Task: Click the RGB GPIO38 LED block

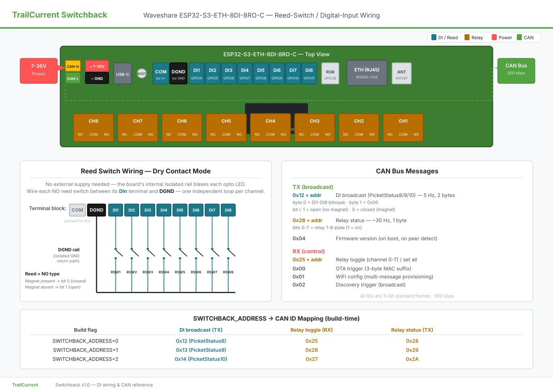Action: click(330, 73)
